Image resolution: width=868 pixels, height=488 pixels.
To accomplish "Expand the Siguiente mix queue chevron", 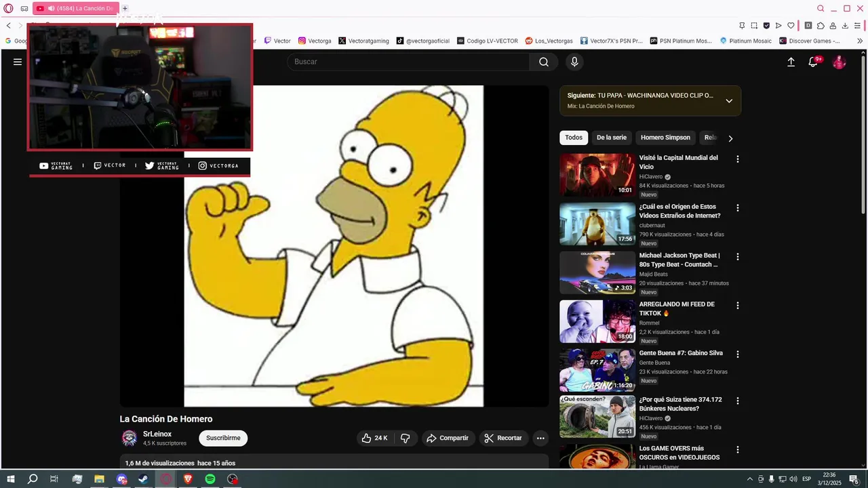I will [x=729, y=101].
